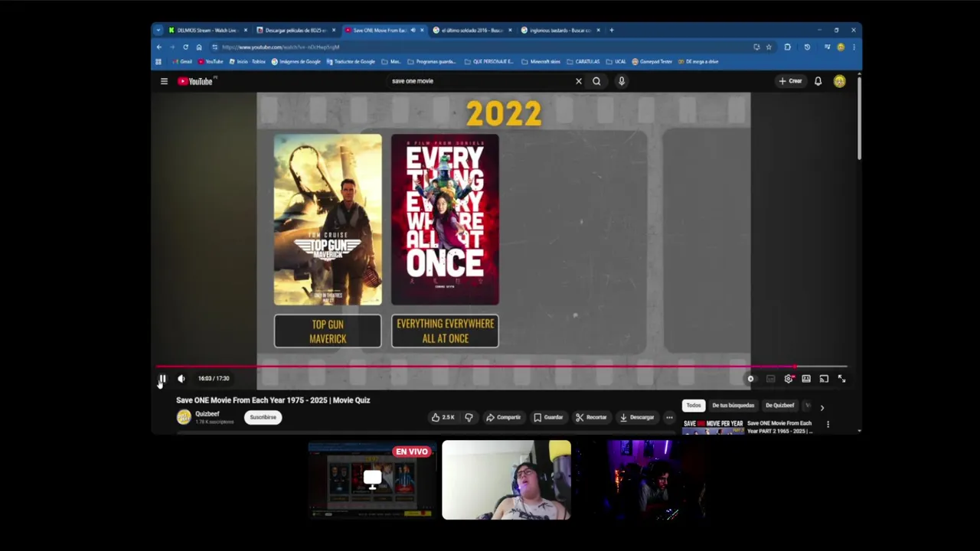The image size is (980, 551).
Task: Bookmark this page with the star icon
Action: (769, 47)
